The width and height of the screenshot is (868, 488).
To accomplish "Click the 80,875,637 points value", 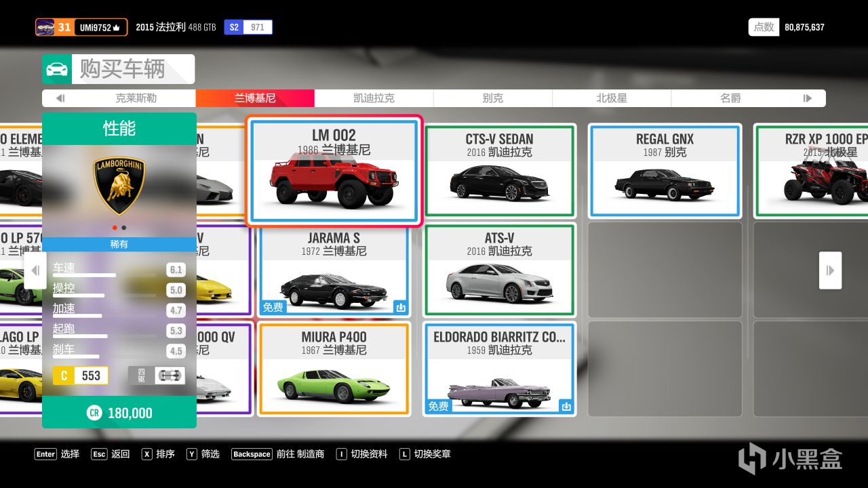I will point(805,28).
